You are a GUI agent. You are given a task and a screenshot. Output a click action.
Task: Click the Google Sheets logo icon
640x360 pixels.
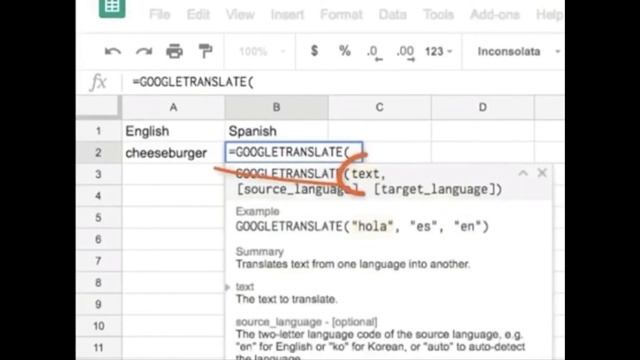112,8
